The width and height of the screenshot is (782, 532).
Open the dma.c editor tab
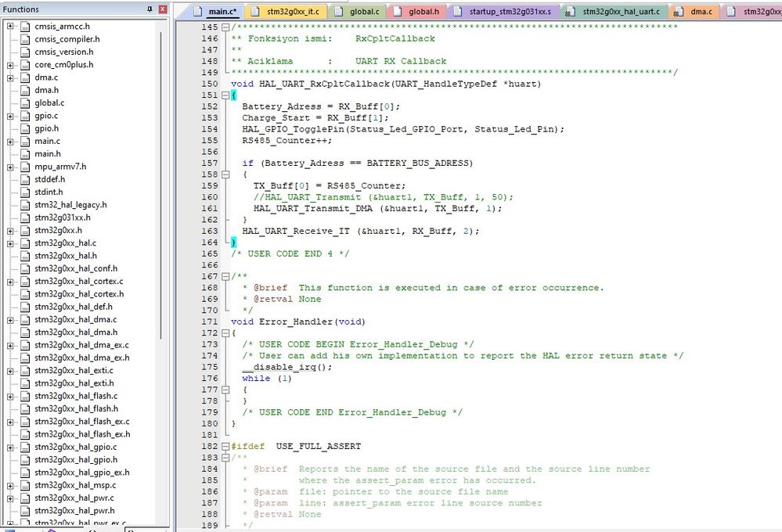(x=695, y=11)
